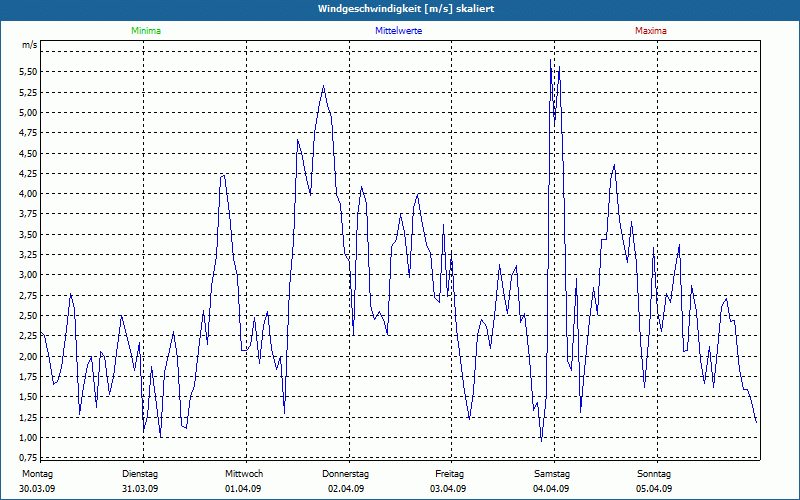This screenshot has height=500, width=800.
Task: Click the Samstag day label
Action: click(552, 474)
